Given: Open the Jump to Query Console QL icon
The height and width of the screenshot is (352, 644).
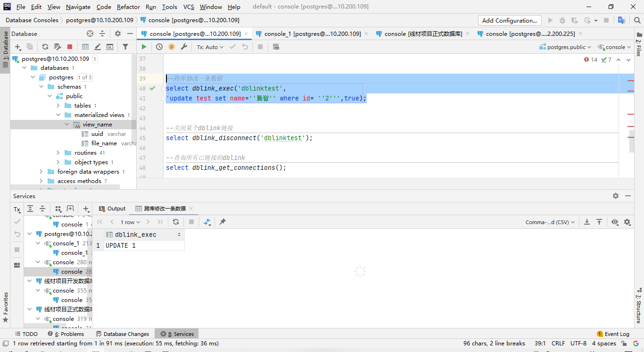Looking at the screenshot, I should [x=109, y=47].
